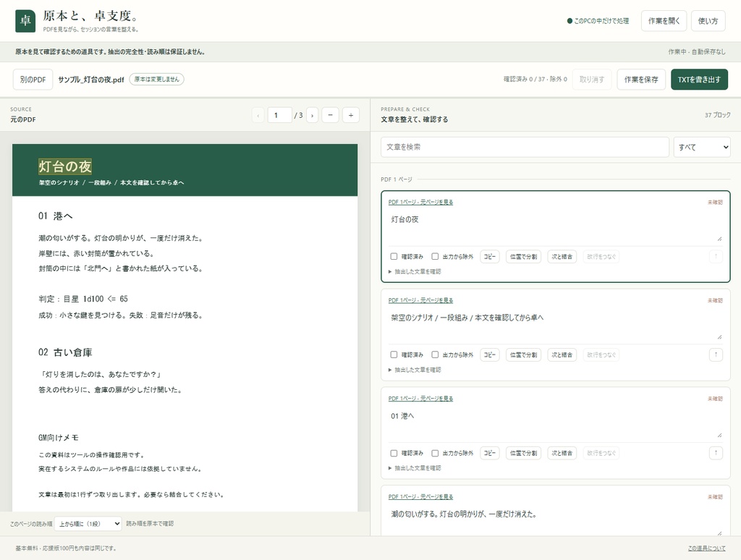The height and width of the screenshot is (560, 741).
Task: Open 元ページを見る link above 潮の匂いがする block
Action: (x=420, y=497)
